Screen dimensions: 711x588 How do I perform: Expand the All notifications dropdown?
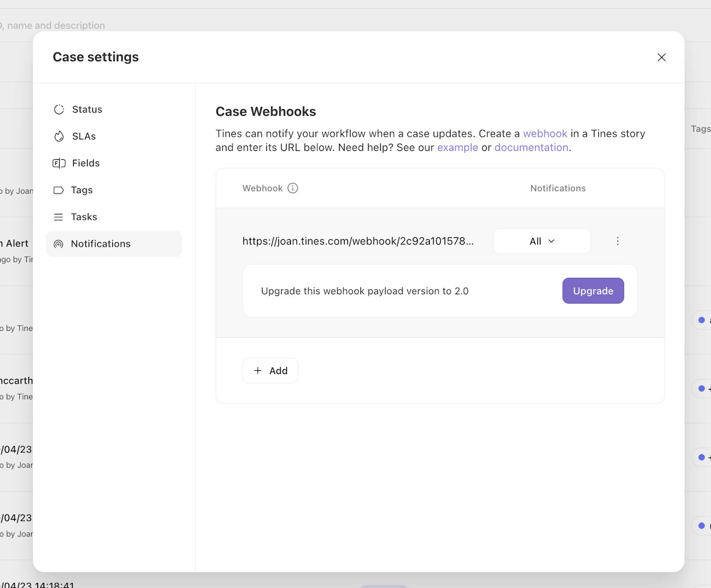click(x=541, y=241)
